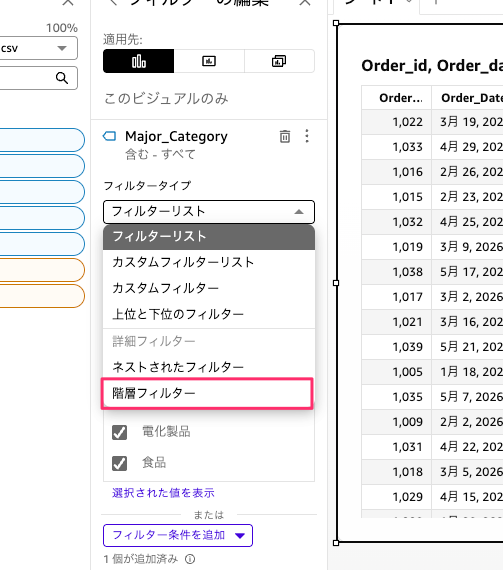Open the csv dataset dropdown
Screen dimensions: 503x570
pos(38,48)
